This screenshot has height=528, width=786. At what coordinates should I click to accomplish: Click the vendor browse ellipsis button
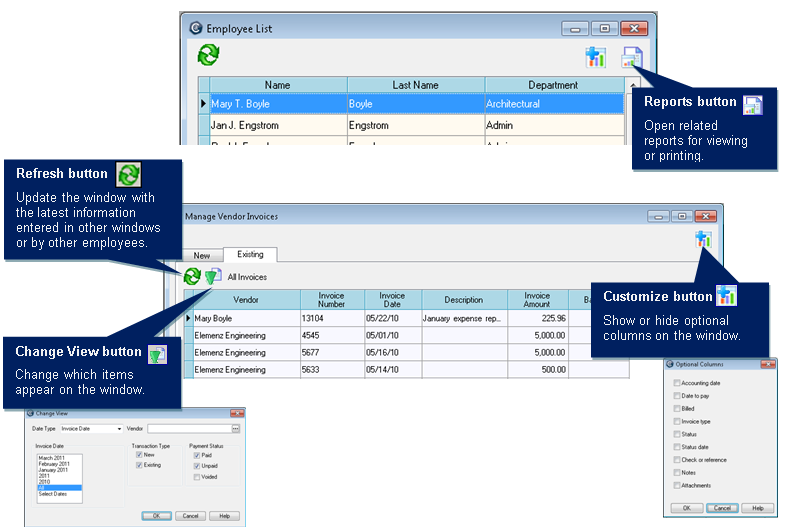235,428
